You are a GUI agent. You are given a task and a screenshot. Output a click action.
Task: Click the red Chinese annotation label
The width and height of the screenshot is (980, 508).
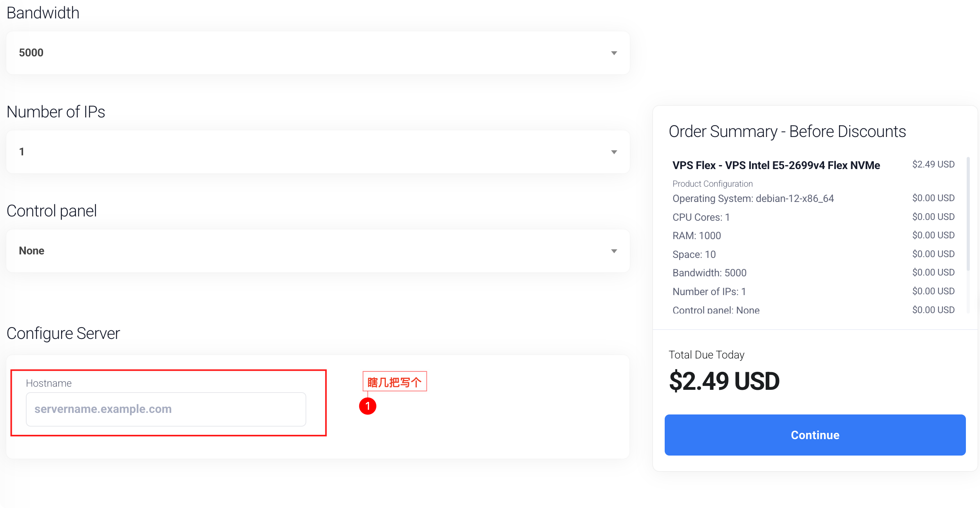394,382
